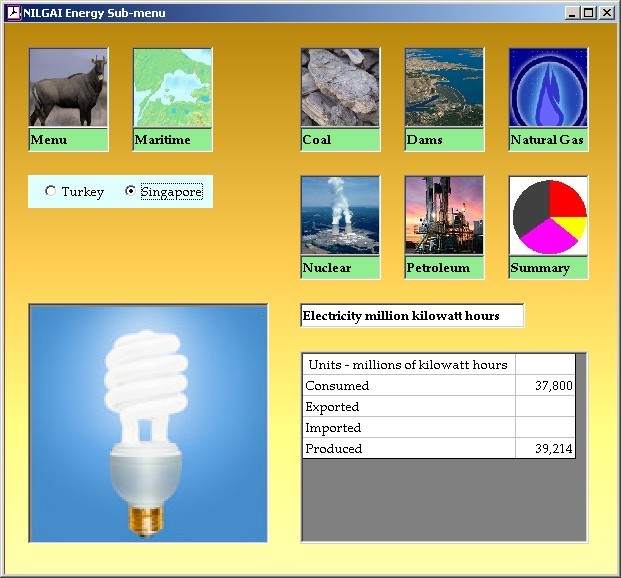Screen dimensions: 621x578
Task: Click the Electricity million kilowatt hours field
Action: 412,316
